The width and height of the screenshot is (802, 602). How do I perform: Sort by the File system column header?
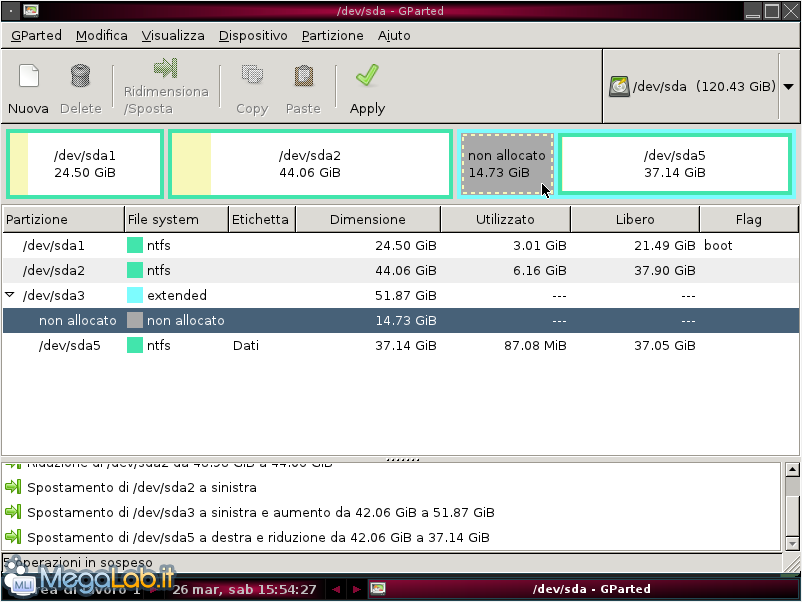click(176, 219)
